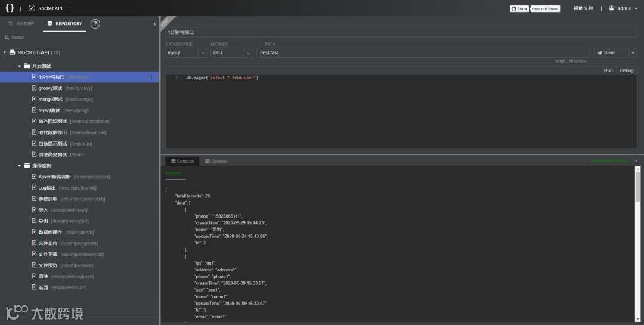Click the code editor vertical scrollbar
This screenshot has height=325, width=644.
click(x=634, y=111)
